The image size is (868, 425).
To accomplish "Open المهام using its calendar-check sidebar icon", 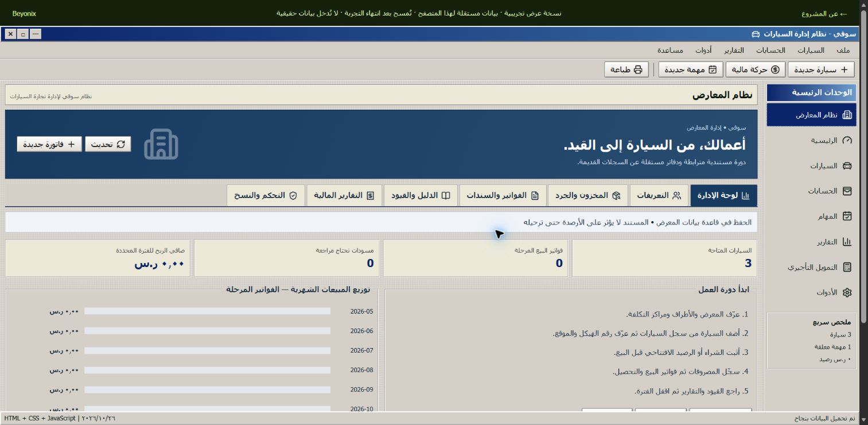I will (847, 217).
